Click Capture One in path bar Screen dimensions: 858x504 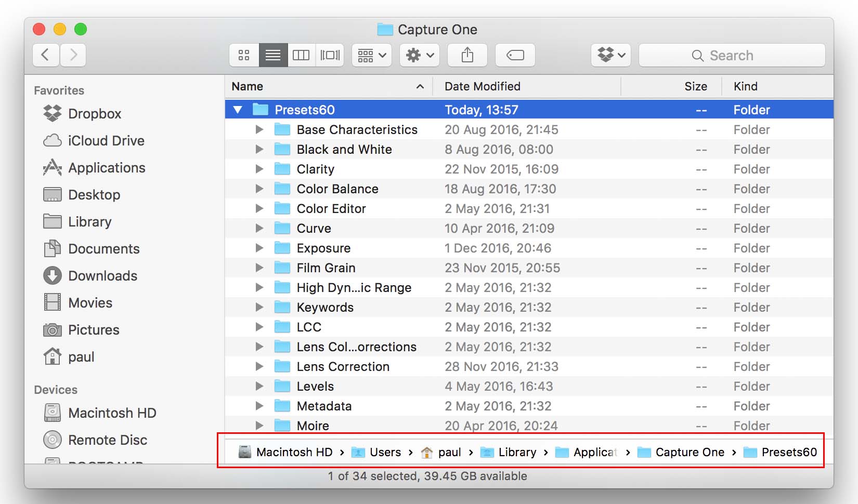click(x=681, y=452)
